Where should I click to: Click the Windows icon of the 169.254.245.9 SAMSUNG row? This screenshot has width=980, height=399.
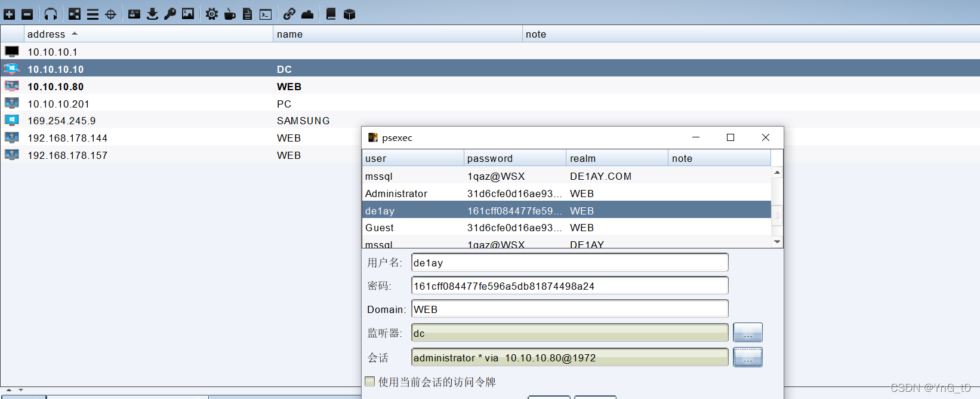tap(12, 120)
